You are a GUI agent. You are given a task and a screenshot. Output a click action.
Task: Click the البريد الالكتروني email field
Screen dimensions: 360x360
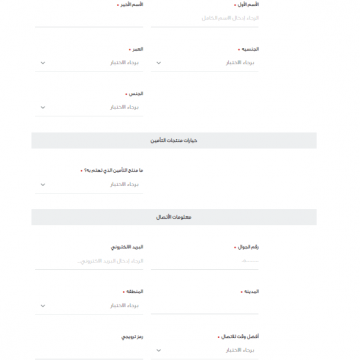coord(89,261)
